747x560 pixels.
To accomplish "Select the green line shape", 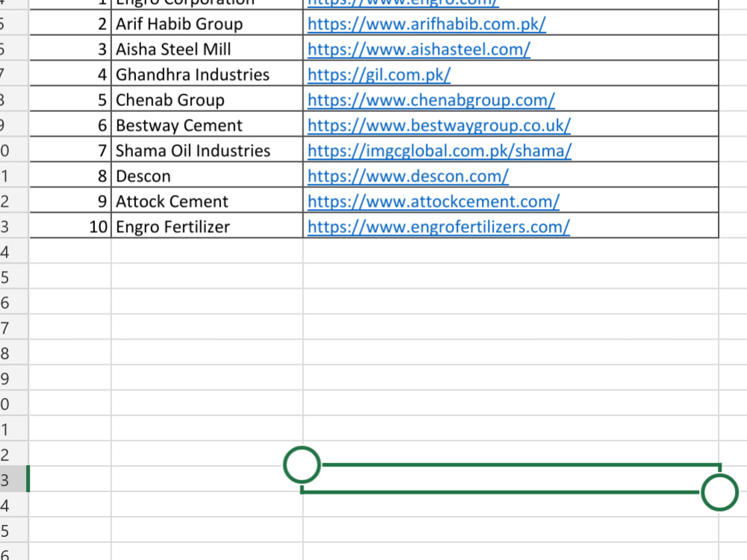I will click(510, 478).
